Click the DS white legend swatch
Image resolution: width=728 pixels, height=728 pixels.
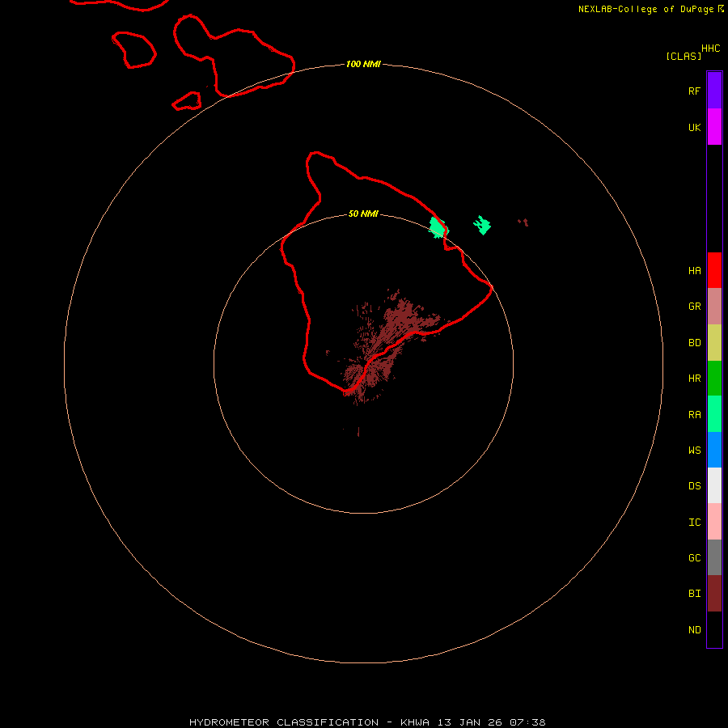click(x=714, y=485)
